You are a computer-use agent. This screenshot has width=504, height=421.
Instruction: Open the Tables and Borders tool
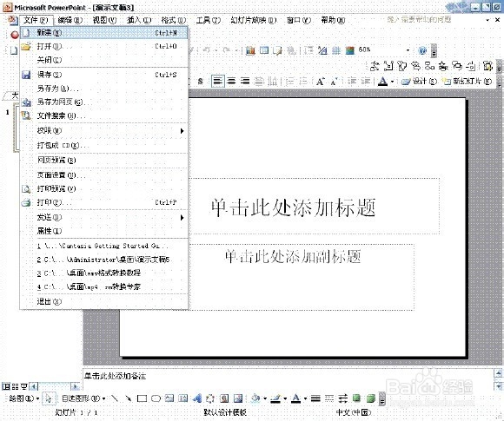pos(278,50)
